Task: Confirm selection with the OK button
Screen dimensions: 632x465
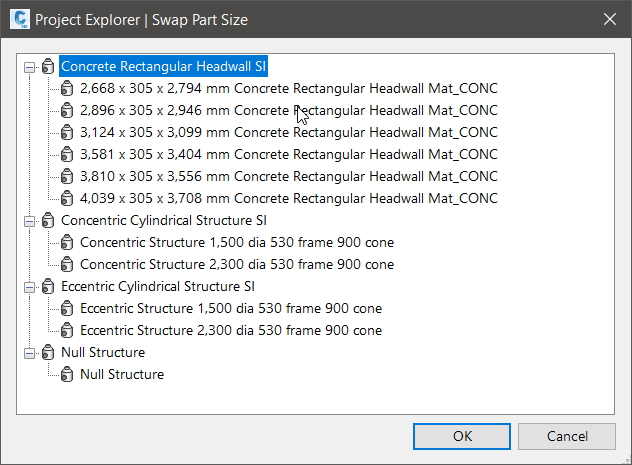Action: (x=462, y=436)
